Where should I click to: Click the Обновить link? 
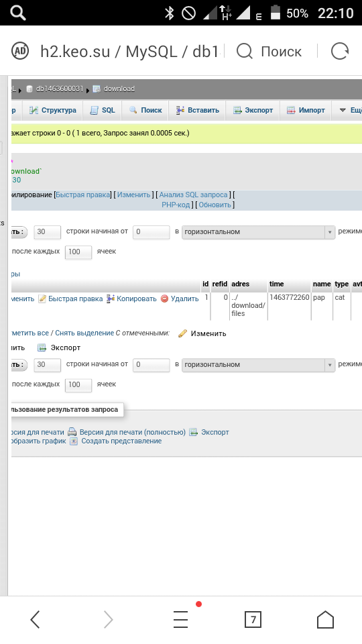[x=215, y=205]
